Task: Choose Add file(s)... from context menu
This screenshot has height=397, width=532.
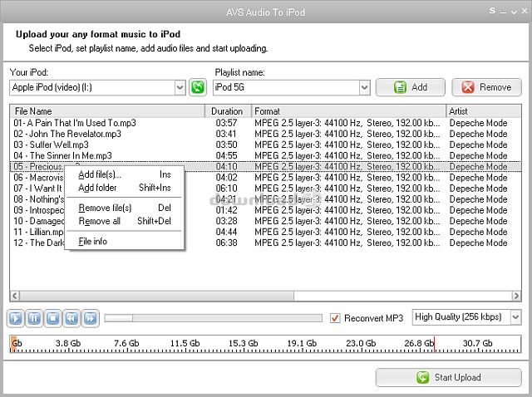Action: (125, 174)
